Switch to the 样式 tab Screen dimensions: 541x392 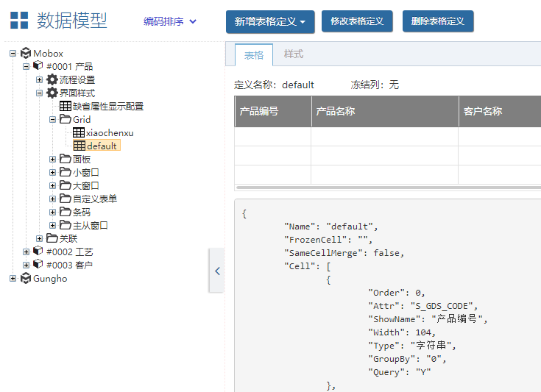294,54
